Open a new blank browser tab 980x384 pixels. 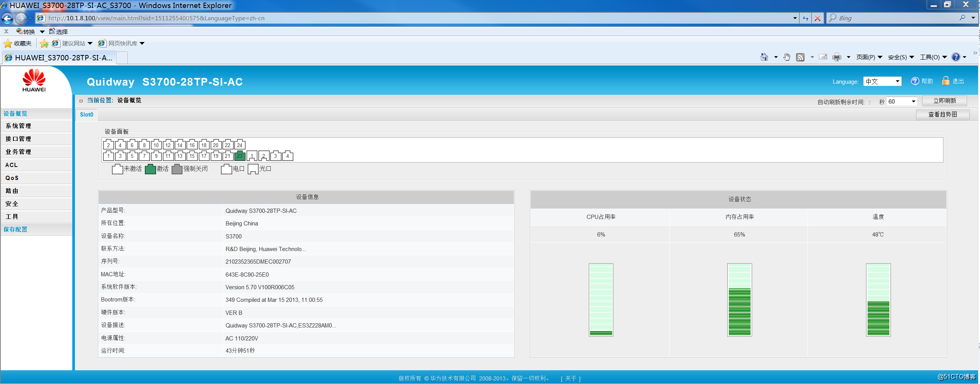tap(122, 58)
